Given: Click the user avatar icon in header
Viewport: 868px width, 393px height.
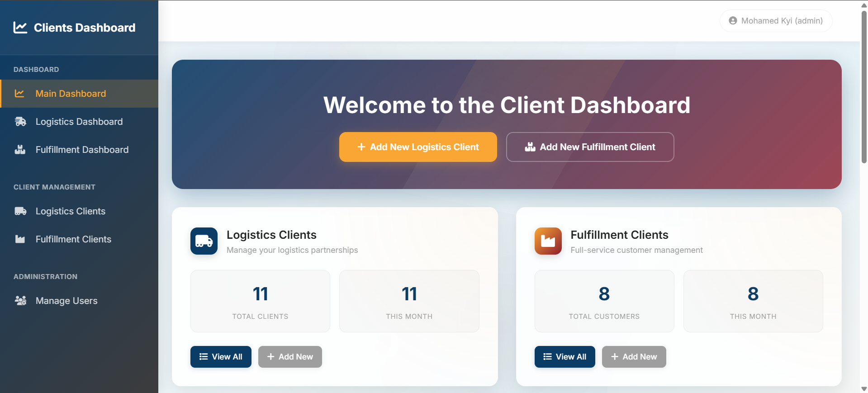Looking at the screenshot, I should tap(733, 21).
